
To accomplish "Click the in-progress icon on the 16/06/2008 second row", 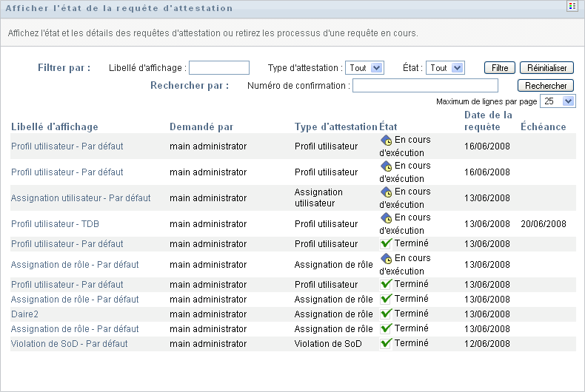I will [x=386, y=166].
